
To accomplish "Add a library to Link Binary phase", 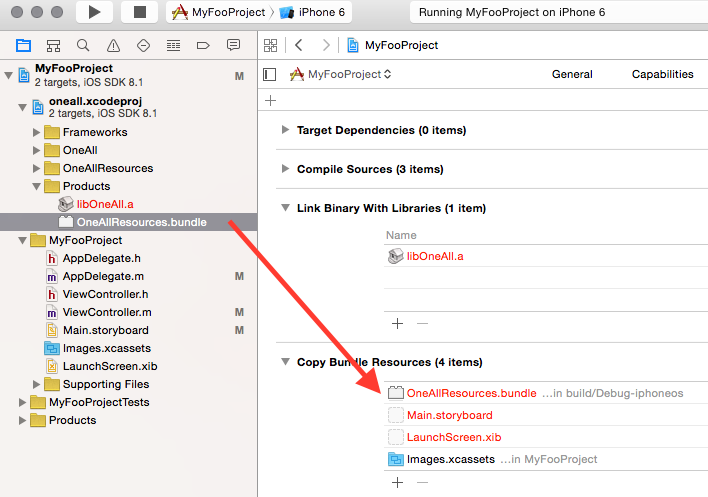I will point(397,324).
